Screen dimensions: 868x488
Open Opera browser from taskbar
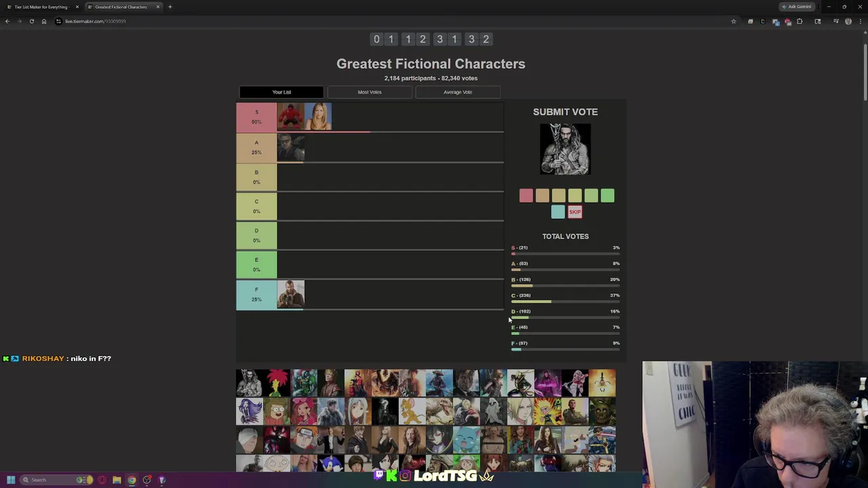coord(102,480)
